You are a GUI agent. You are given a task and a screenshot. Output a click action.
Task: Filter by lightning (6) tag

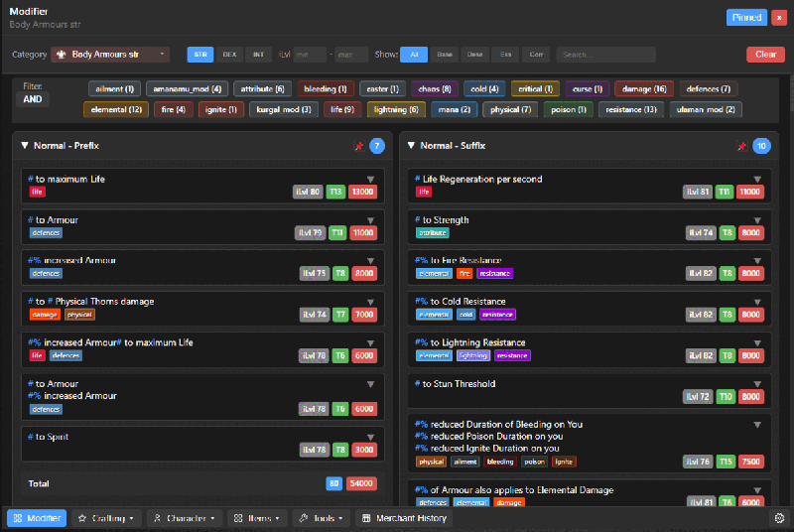(396, 109)
